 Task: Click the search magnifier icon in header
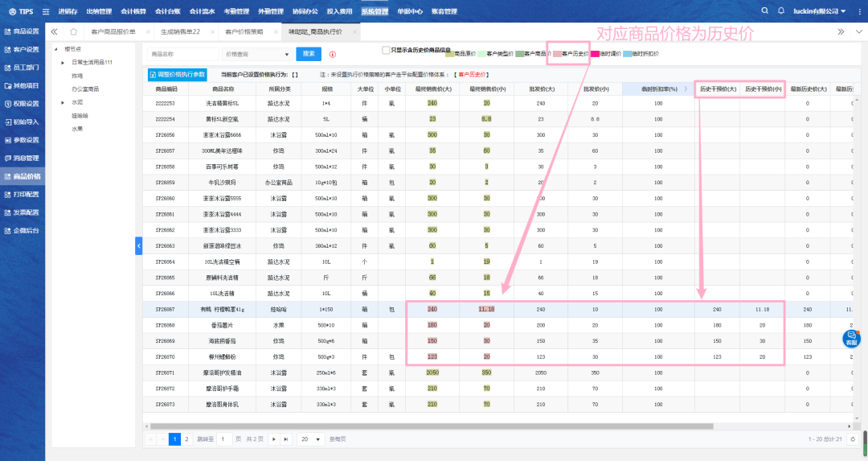[764, 11]
